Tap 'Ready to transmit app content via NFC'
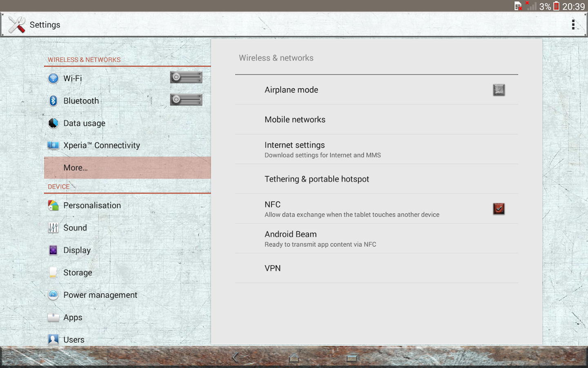The height and width of the screenshot is (368, 588). pyautogui.click(x=321, y=245)
